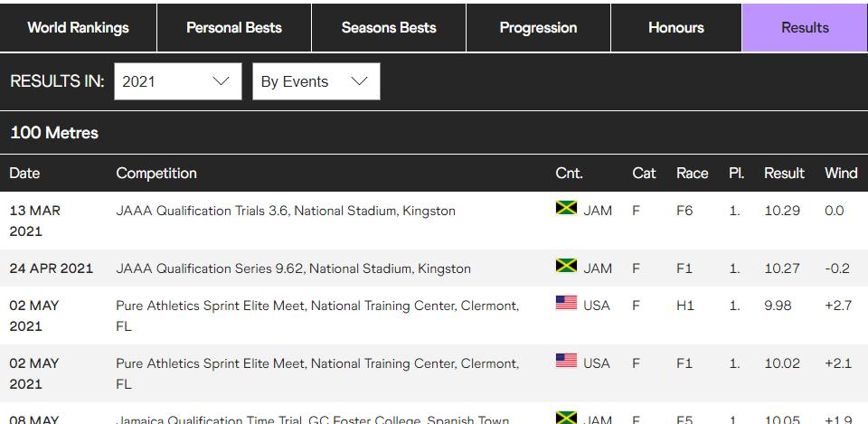Open the Honours tab
Image resolution: width=868 pixels, height=424 pixels.
[x=676, y=28]
